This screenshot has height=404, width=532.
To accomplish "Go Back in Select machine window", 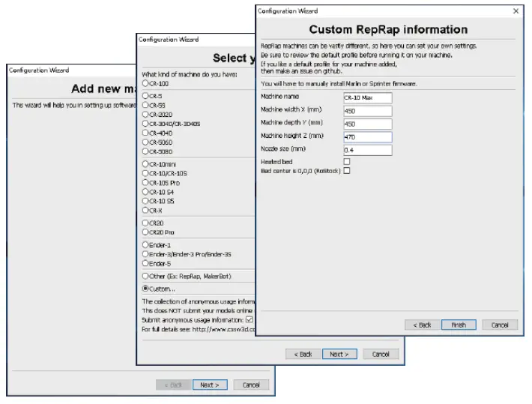I will (303, 354).
